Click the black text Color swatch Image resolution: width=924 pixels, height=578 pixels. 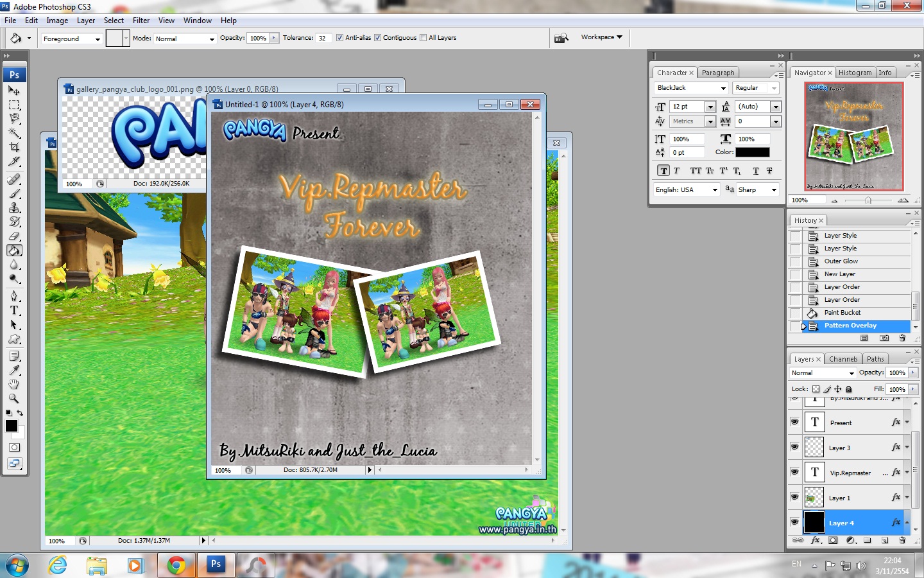tap(752, 152)
